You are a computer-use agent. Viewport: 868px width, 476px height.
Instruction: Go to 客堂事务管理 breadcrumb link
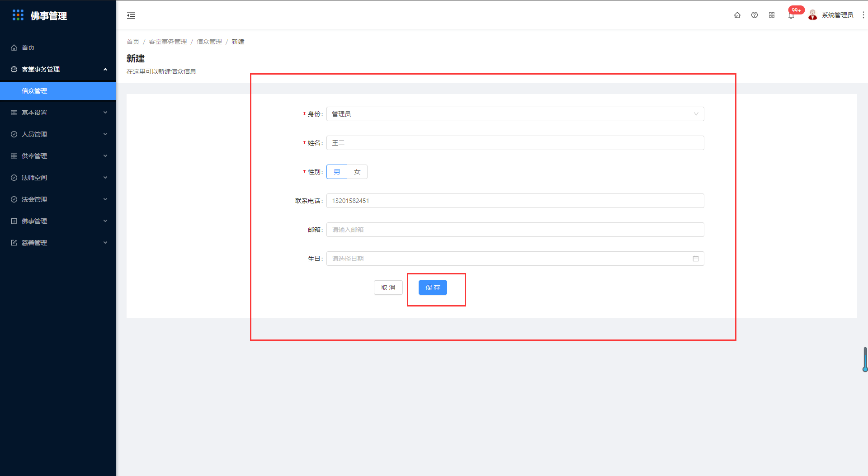[x=168, y=42]
